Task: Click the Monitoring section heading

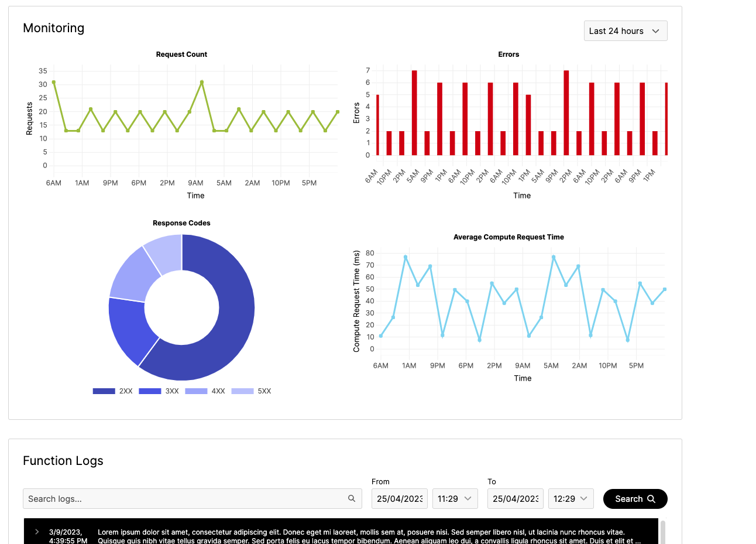Action: (x=54, y=28)
